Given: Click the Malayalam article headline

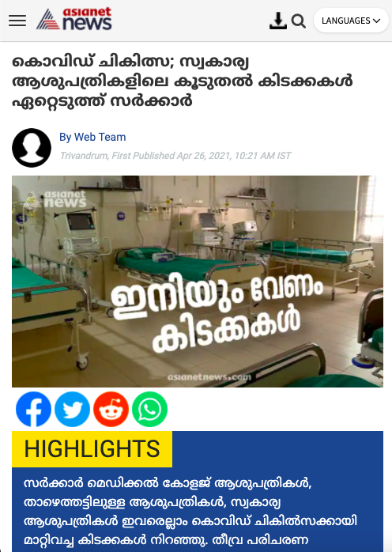Looking at the screenshot, I should tap(183, 81).
